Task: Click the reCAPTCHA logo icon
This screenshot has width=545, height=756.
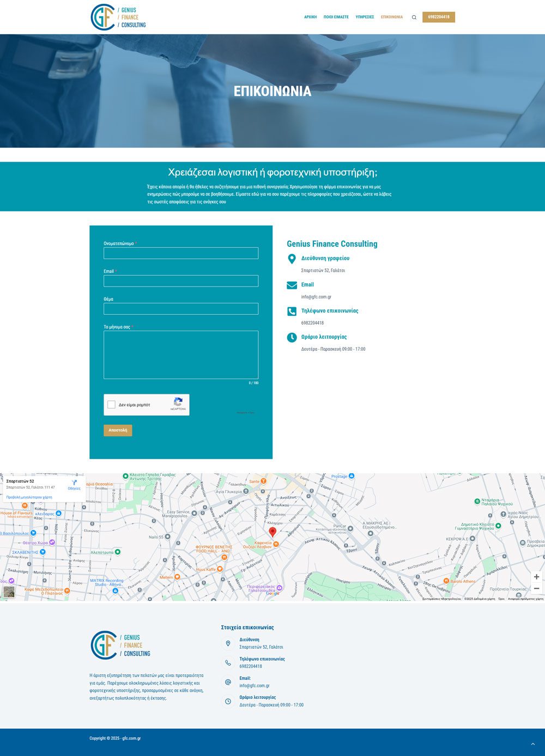Action: coord(178,403)
